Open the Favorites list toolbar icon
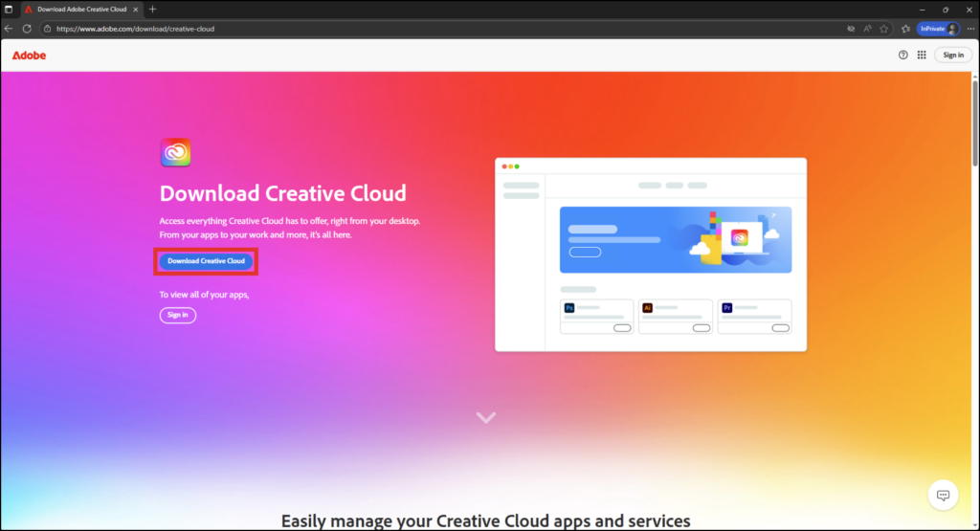Image resolution: width=980 pixels, height=531 pixels. pyautogui.click(x=905, y=29)
